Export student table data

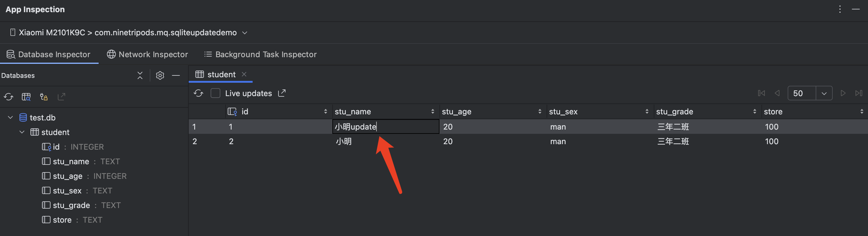282,93
